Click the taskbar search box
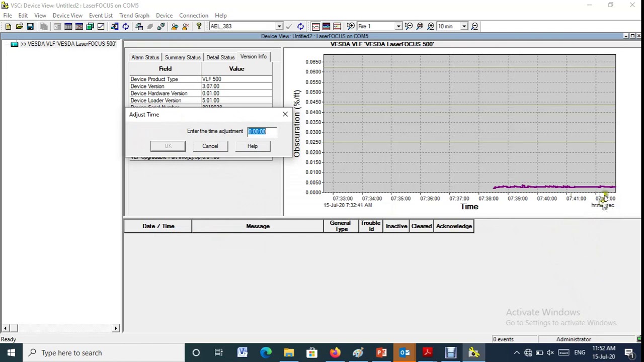644x362 pixels. (104, 353)
